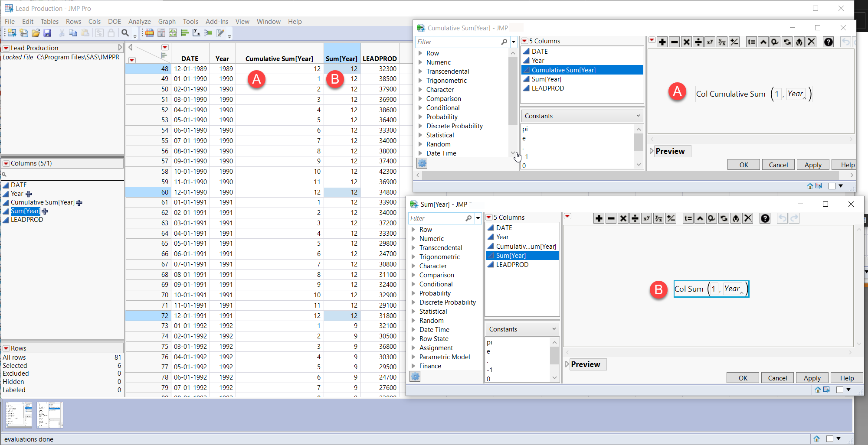Click horizontal scrollbar in Cumulative Sum[Year] window

tap(629, 175)
